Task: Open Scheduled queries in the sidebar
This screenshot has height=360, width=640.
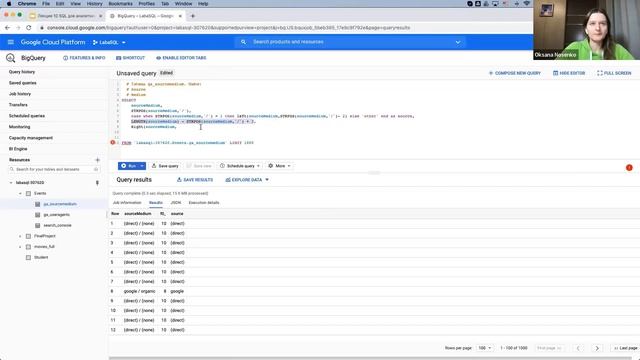Action: (27, 116)
